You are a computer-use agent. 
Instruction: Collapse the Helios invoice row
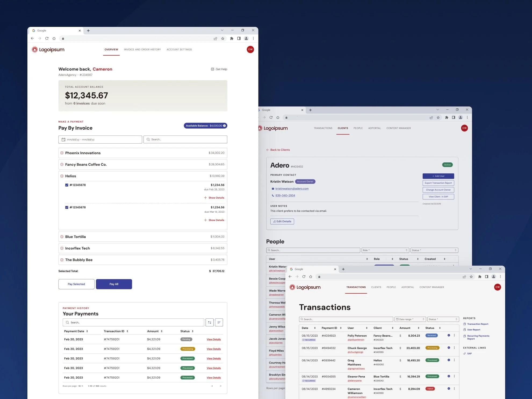62,176
